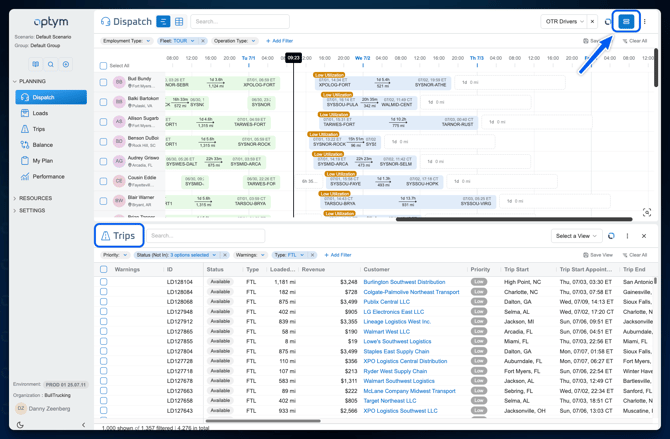Viewport: 670px width, 439px height.
Task: Open Burlington Southwest Distribution customer link
Action: coord(404,282)
